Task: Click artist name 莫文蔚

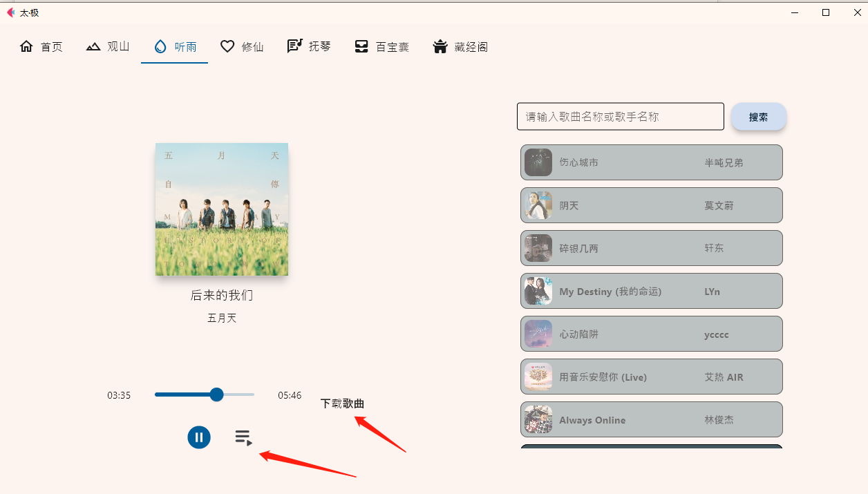Action: click(x=719, y=206)
